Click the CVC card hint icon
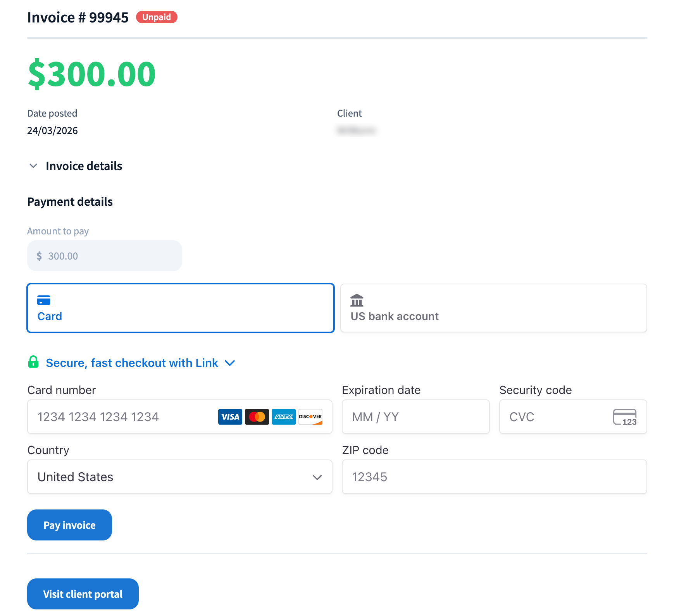 [x=624, y=417]
